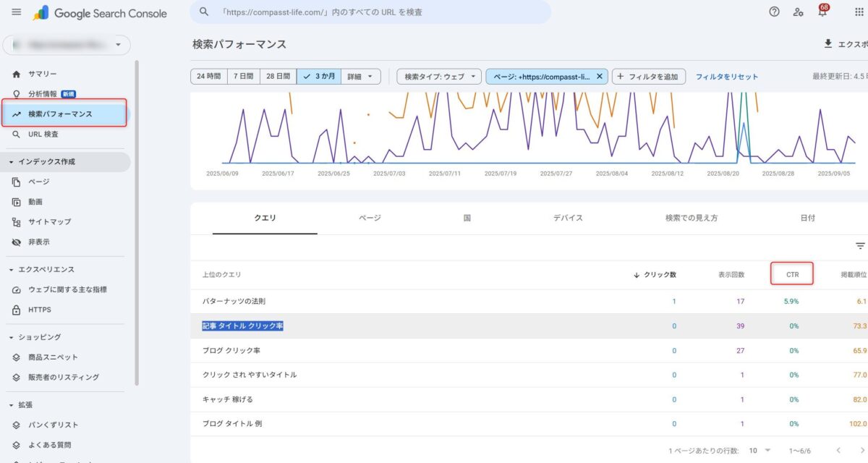Open サイトマップ in the sidebar
The image size is (868, 463).
click(49, 222)
